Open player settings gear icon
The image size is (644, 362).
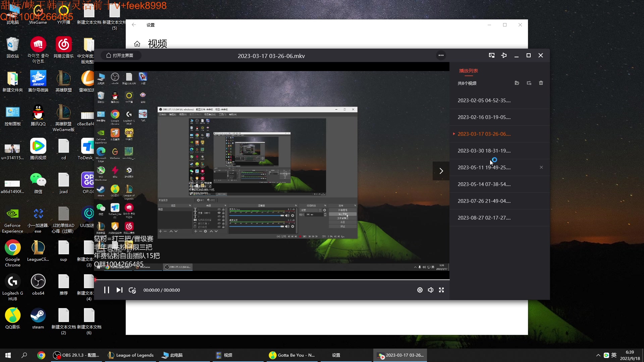(420, 290)
